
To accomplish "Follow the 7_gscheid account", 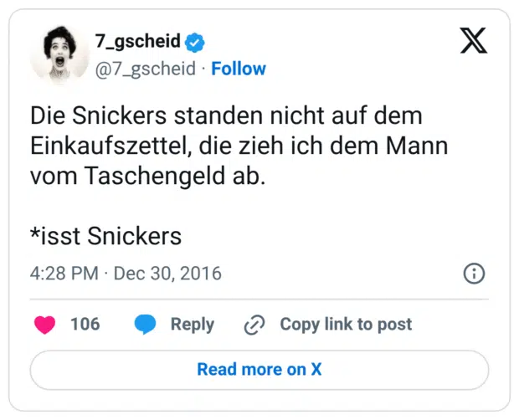I will (239, 69).
